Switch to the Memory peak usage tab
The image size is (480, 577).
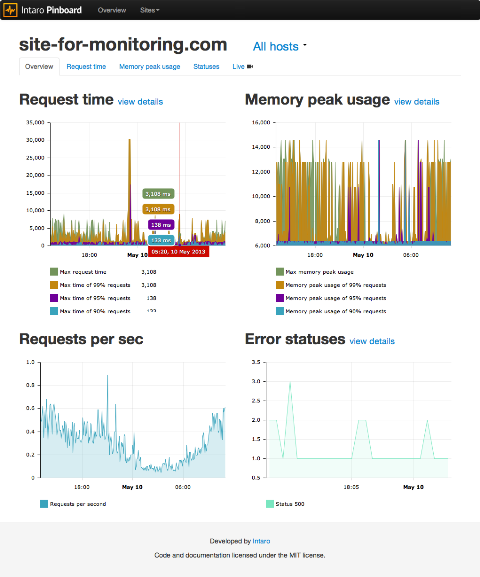tap(149, 67)
